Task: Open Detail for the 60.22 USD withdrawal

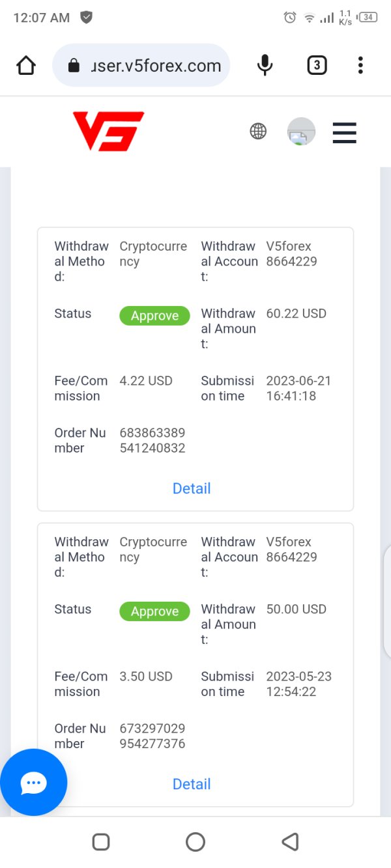Action: pyautogui.click(x=192, y=488)
